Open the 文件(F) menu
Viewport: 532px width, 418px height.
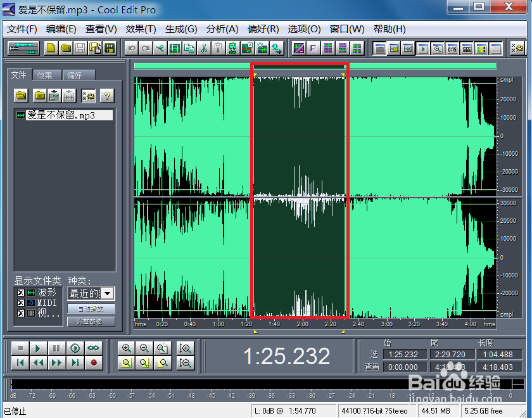tap(22, 29)
